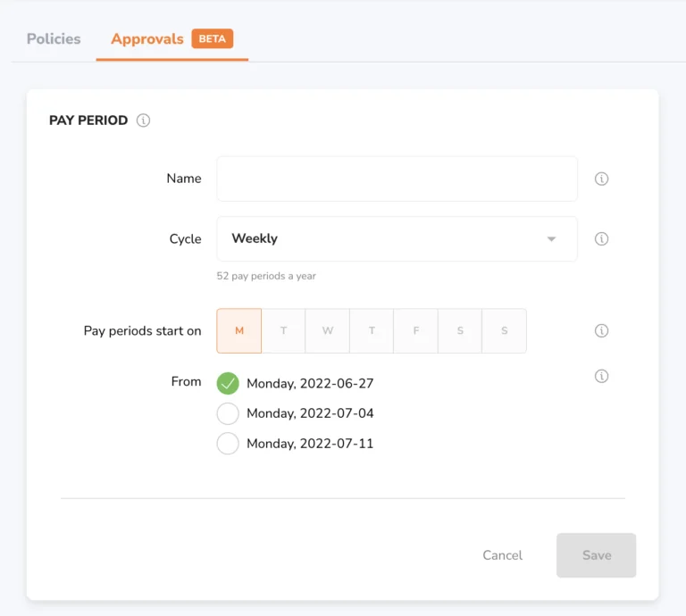Select Monday, 2022-07-11 radio option
The width and height of the screenshot is (686, 616).
pos(228,444)
